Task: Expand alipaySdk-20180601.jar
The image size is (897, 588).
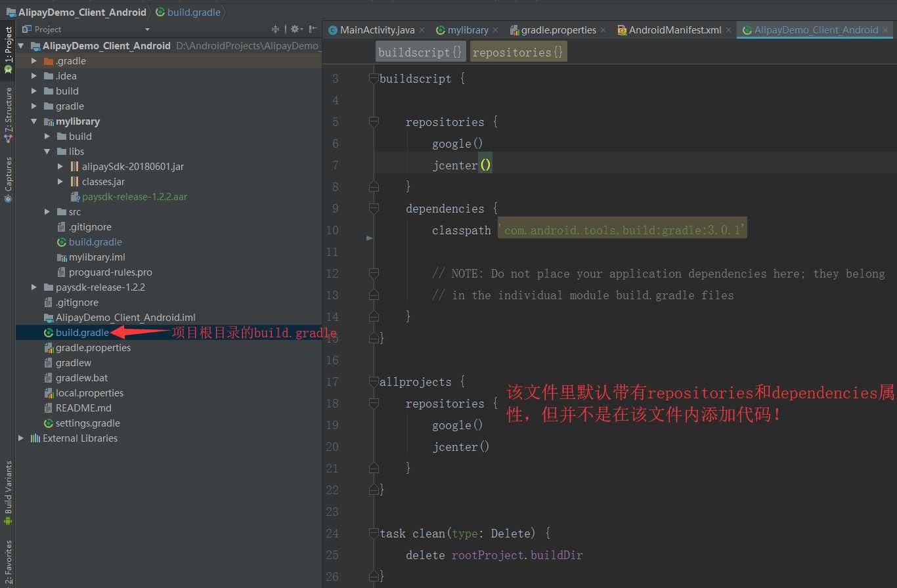Action: [x=60, y=167]
